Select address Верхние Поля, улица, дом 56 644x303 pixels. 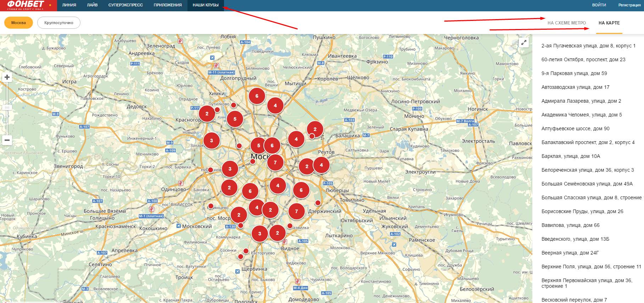click(x=592, y=267)
